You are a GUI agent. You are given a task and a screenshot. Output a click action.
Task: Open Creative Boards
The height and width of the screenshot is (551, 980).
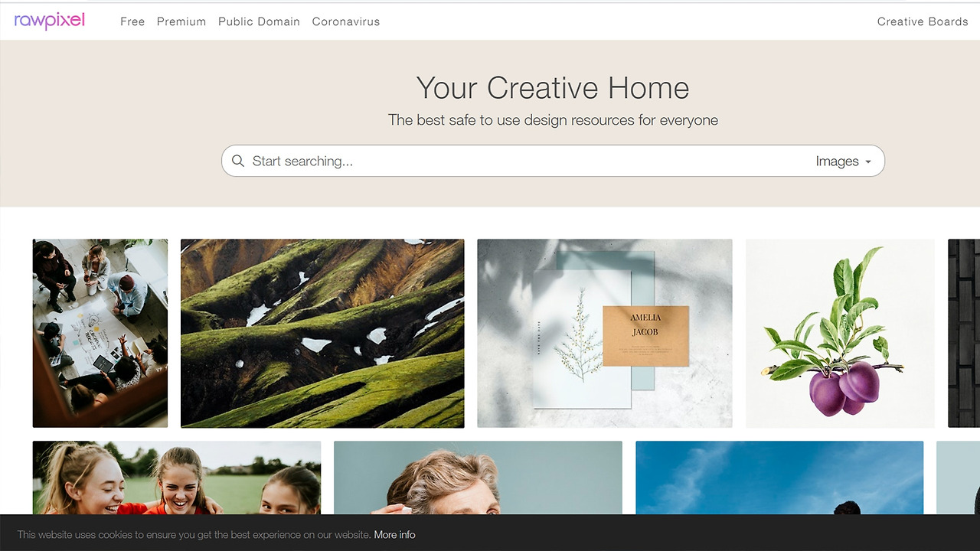click(x=923, y=21)
